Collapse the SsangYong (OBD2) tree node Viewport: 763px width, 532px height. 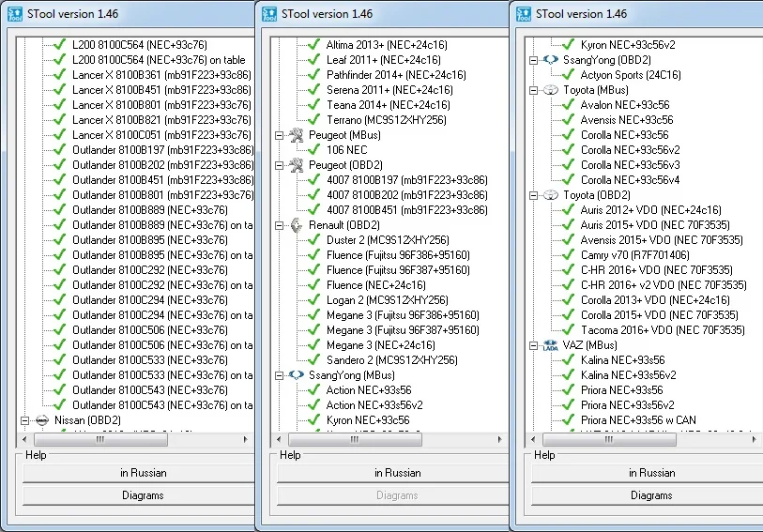point(533,60)
